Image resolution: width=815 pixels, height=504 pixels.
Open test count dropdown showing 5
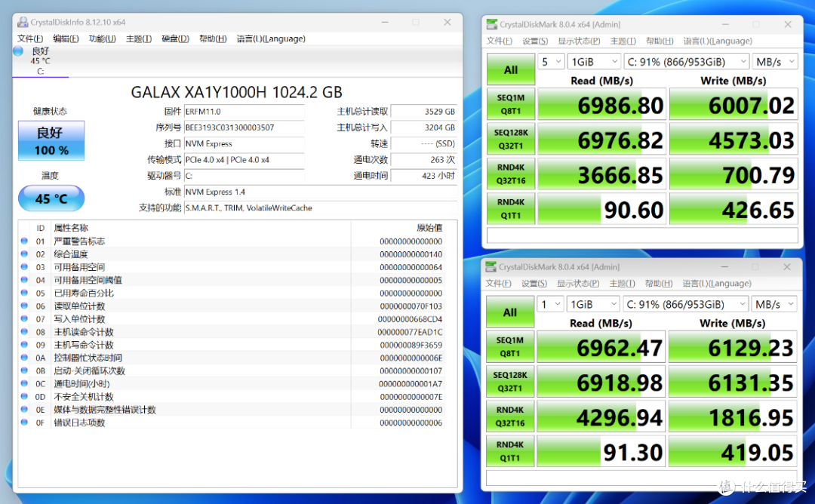(551, 62)
